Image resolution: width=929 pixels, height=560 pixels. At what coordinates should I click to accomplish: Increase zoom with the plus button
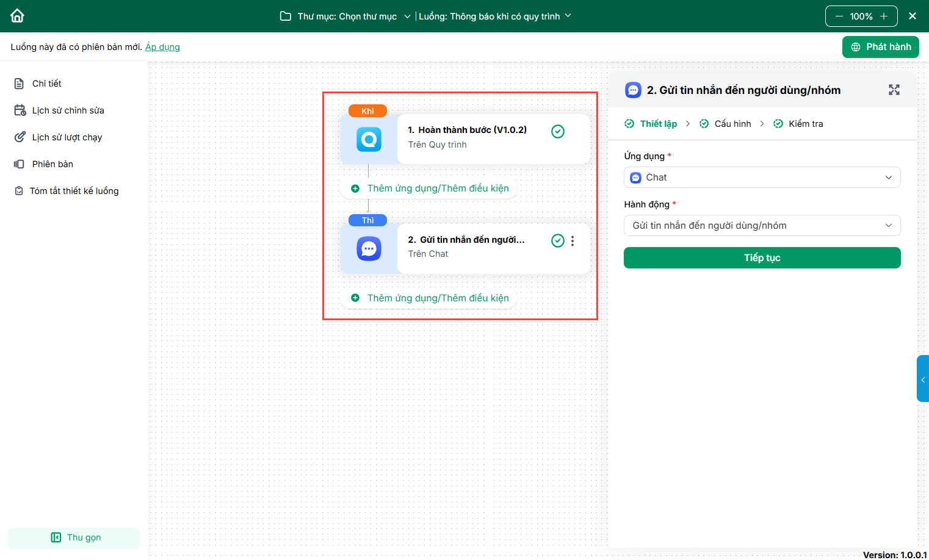coord(884,16)
